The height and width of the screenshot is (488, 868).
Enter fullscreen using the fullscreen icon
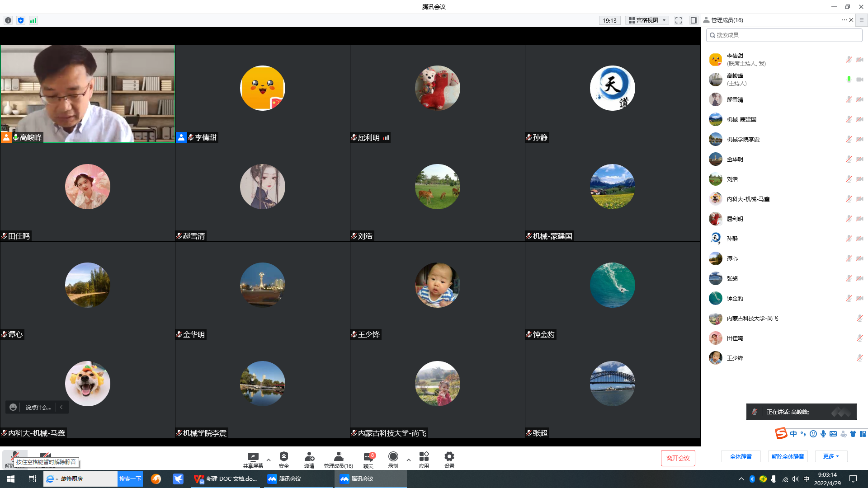679,20
